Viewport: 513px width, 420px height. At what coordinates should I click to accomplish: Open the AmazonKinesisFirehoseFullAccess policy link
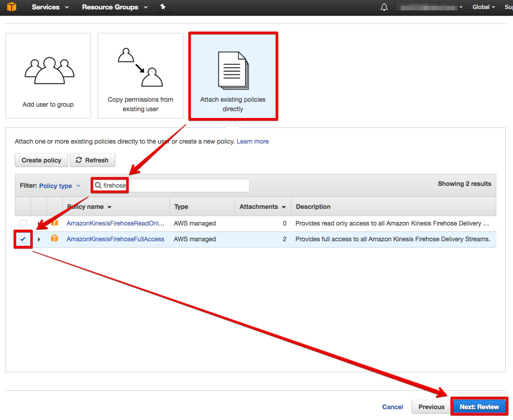point(115,239)
